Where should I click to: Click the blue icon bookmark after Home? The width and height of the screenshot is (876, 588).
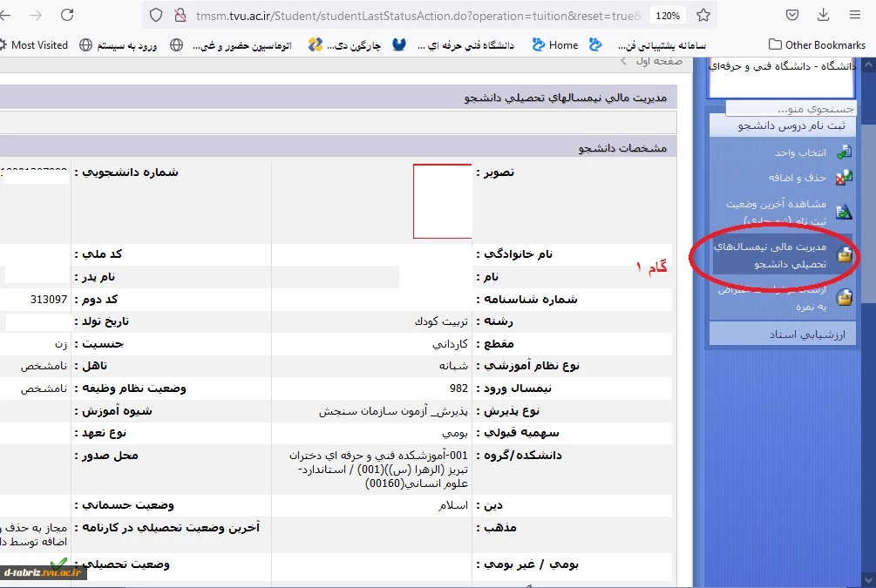(x=595, y=44)
